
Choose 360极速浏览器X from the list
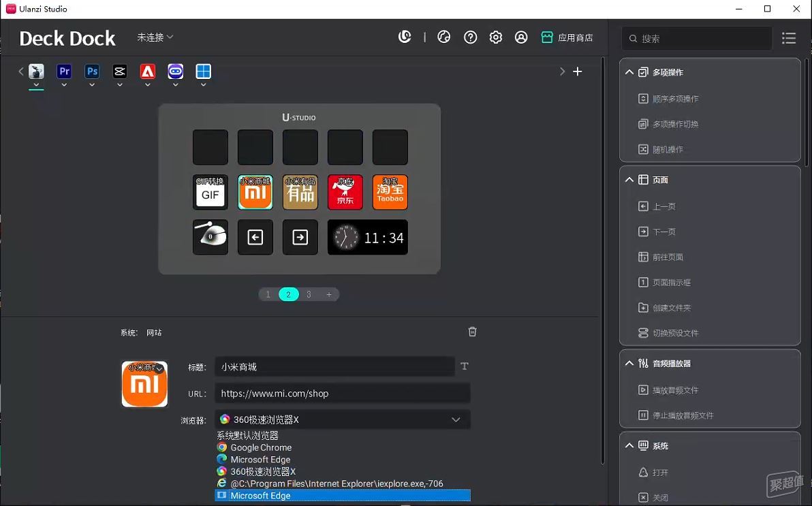pyautogui.click(x=342, y=471)
